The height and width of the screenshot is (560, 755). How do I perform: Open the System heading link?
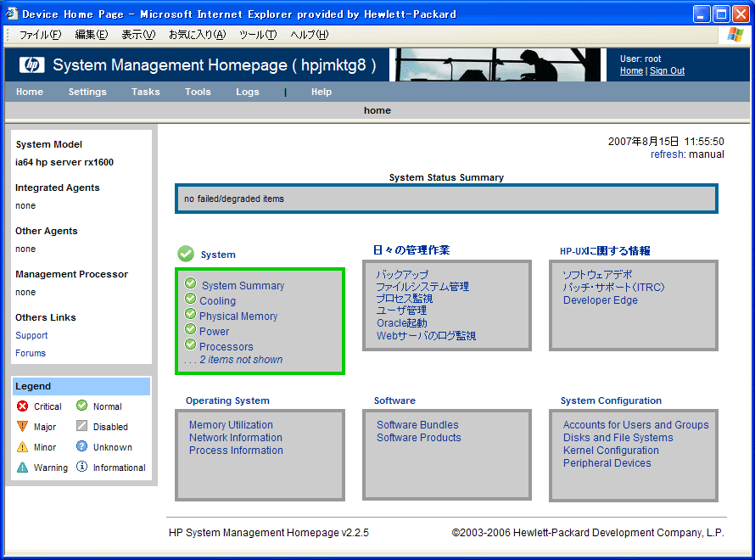click(218, 255)
